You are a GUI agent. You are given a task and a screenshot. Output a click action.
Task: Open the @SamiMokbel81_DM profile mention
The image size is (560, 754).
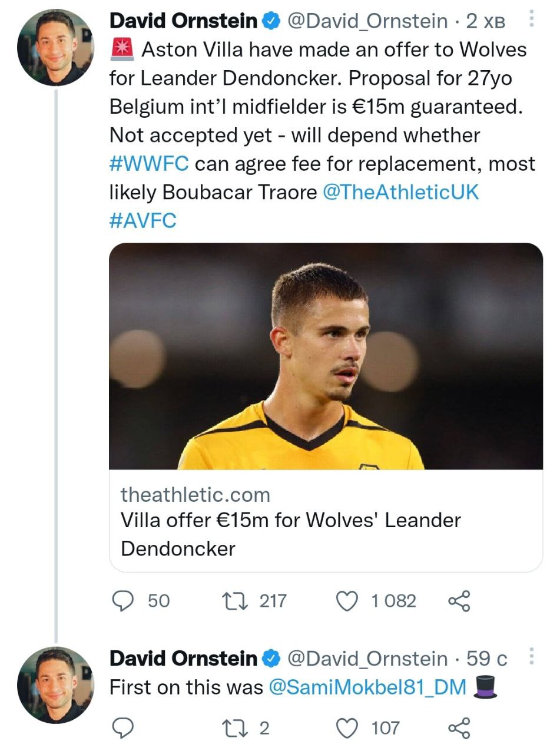(367, 687)
